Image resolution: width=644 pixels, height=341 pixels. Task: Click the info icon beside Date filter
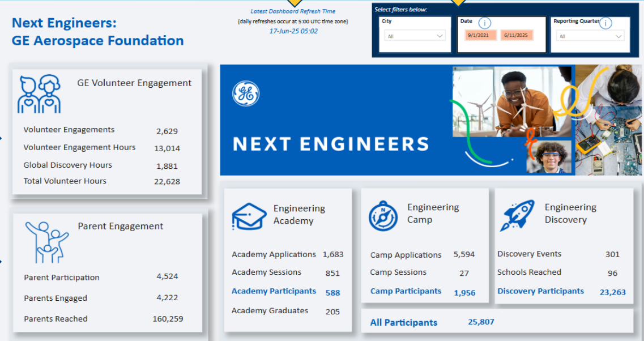[485, 23]
